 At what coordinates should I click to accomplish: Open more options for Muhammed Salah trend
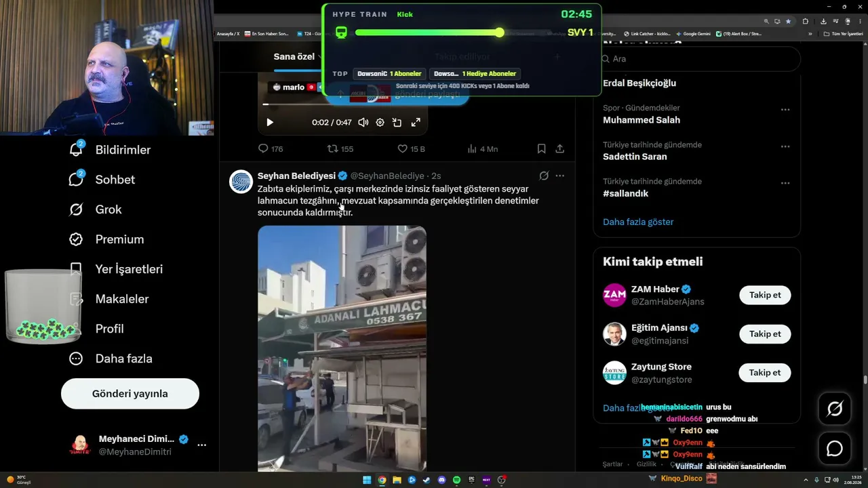click(x=785, y=109)
